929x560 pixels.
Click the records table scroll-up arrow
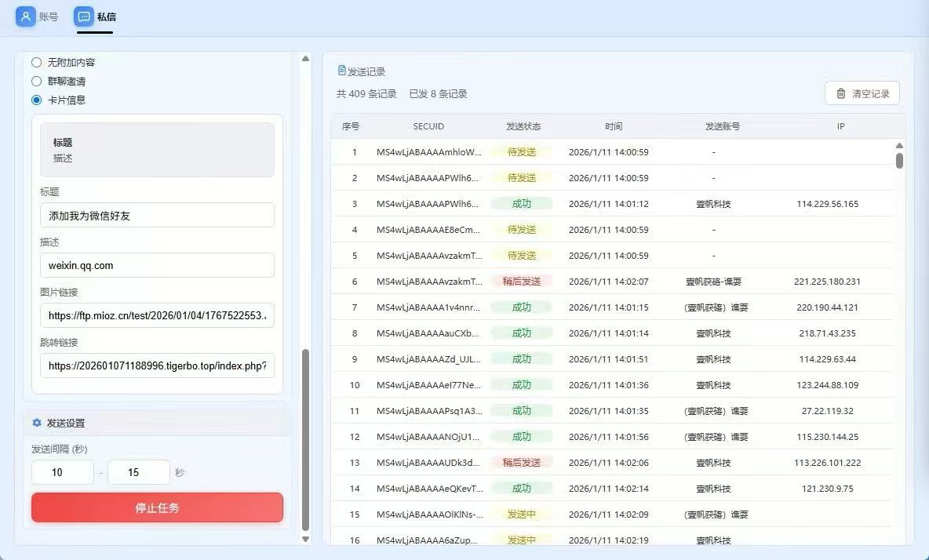point(899,146)
